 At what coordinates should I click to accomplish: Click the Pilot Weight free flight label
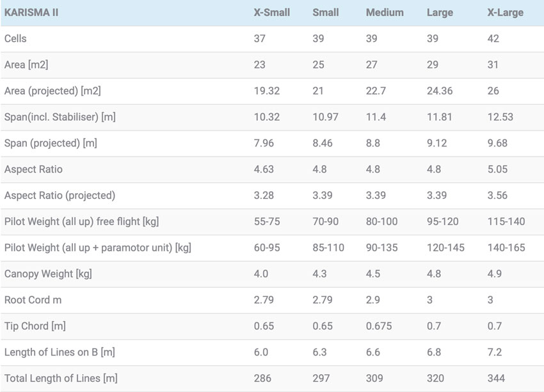pos(81,221)
